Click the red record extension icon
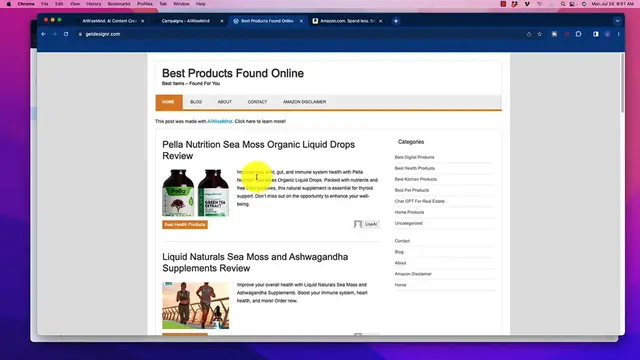The height and width of the screenshot is (360, 640). point(567,34)
